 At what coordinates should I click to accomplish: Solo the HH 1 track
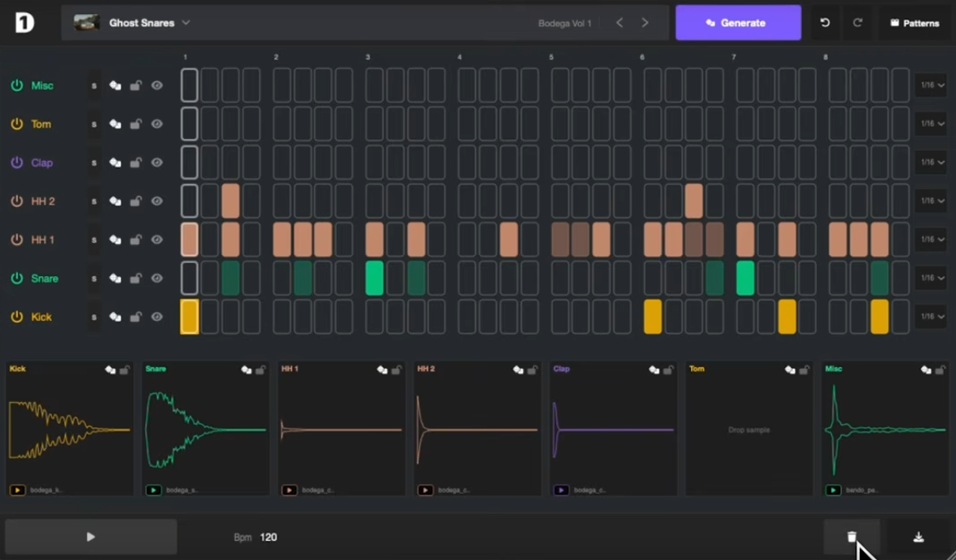pyautogui.click(x=94, y=240)
